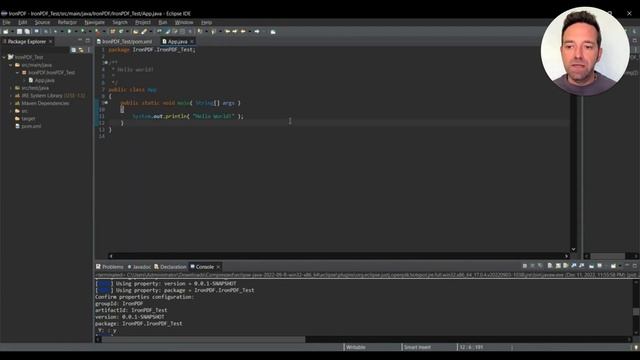Image resolution: width=640 pixels, height=360 pixels.
Task: Run last External Tool from toolbar
Action: click(x=97, y=31)
